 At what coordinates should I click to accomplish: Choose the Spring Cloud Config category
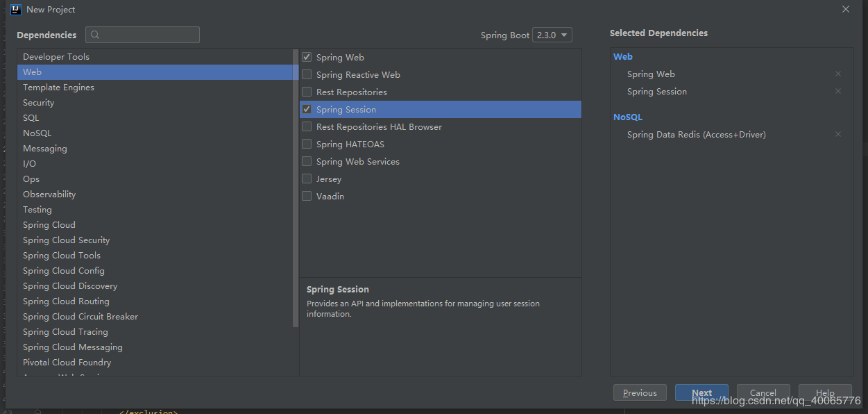(63, 270)
